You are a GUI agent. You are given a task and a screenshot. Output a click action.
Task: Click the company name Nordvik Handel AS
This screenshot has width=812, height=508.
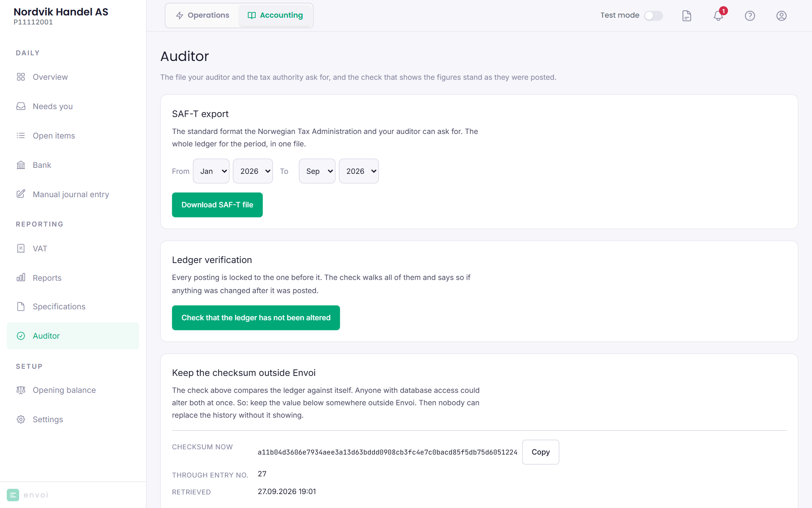coord(61,12)
